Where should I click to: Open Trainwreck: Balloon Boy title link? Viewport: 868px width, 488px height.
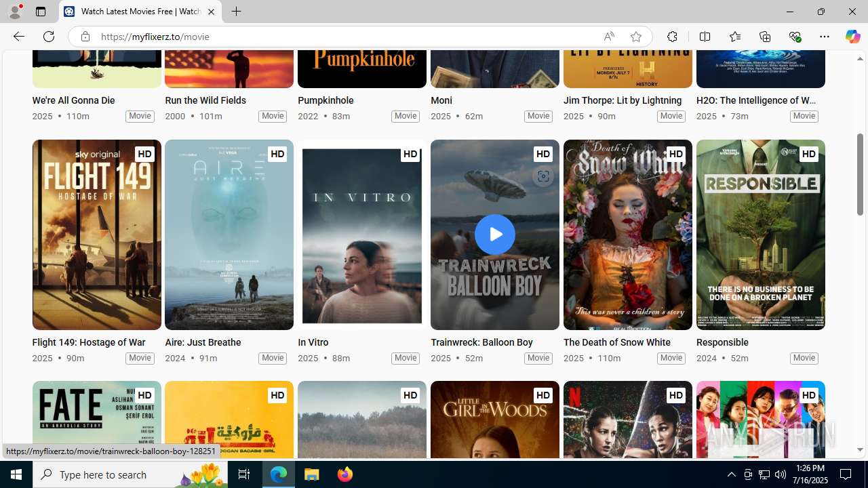(481, 342)
